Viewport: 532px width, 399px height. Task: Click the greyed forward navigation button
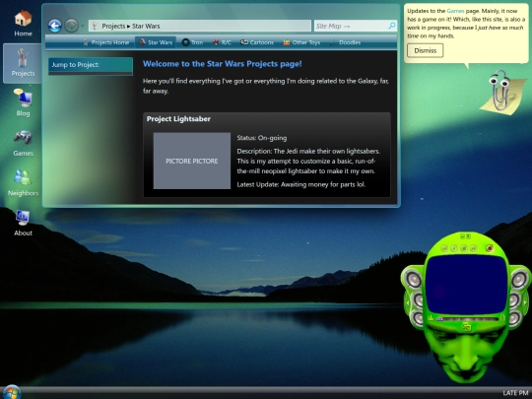(71, 26)
